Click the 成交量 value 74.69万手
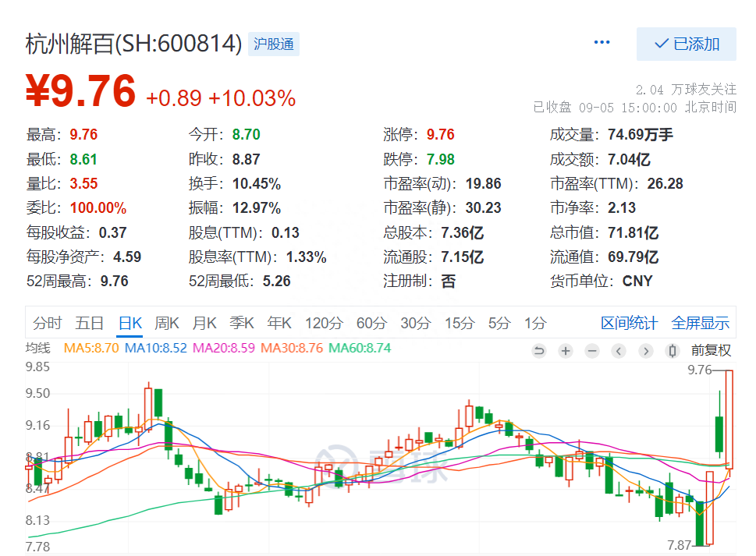Screen dimensions: 756x556 [x=641, y=134]
